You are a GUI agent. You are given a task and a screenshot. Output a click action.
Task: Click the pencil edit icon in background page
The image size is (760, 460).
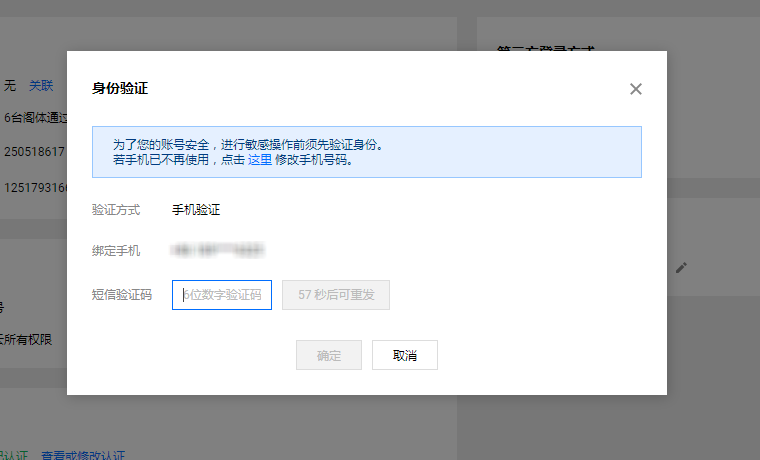point(681,268)
